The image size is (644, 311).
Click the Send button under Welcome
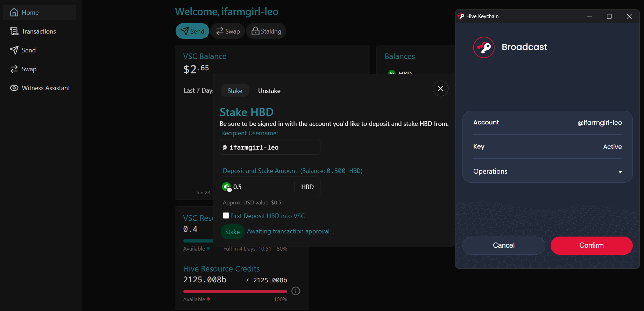192,31
